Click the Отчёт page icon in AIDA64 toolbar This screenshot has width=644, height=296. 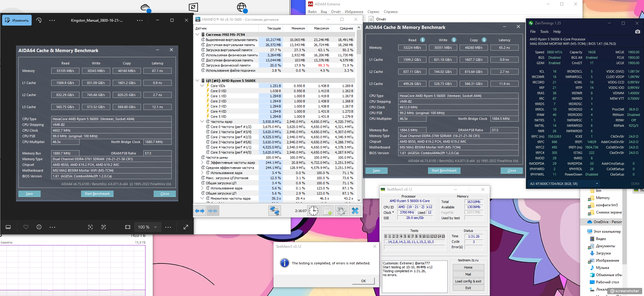tap(371, 19)
